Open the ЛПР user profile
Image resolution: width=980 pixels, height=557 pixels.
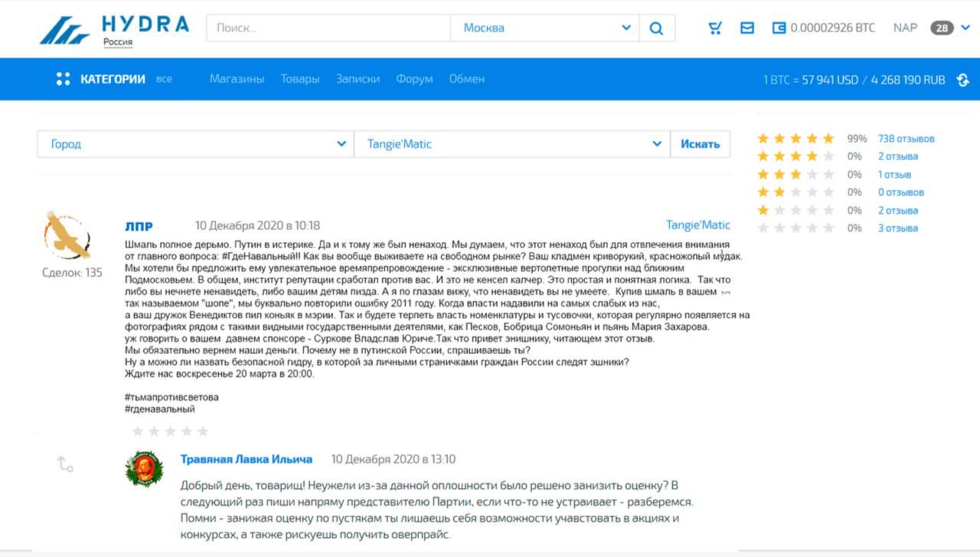point(139,226)
